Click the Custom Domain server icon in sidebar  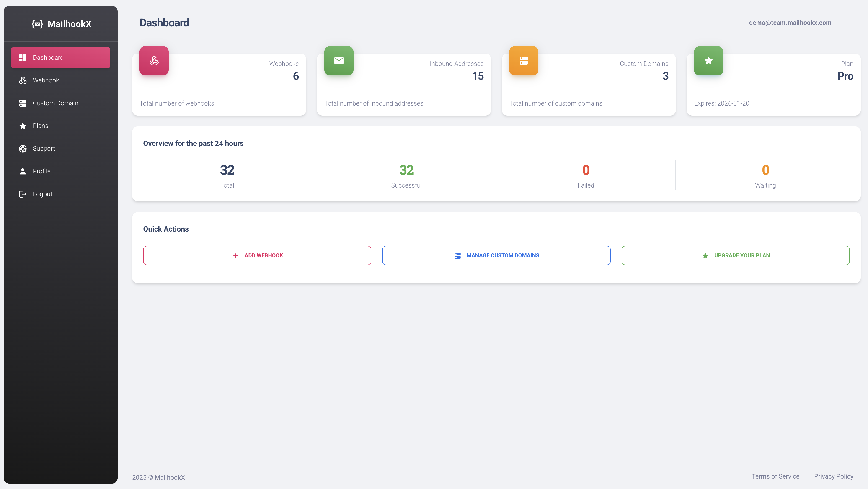[x=23, y=103]
